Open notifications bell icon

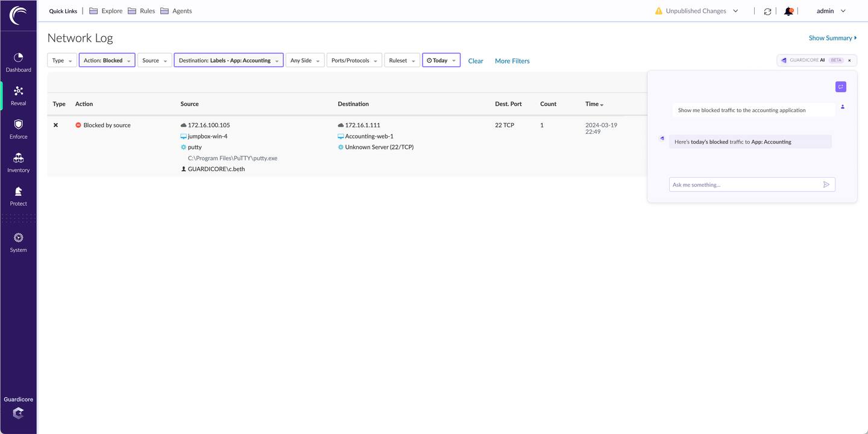click(x=788, y=11)
